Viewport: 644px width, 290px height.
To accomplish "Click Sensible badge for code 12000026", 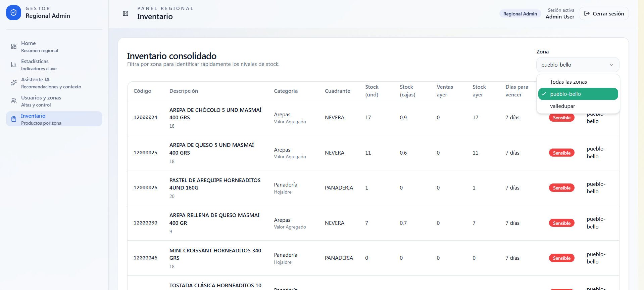I will point(561,188).
